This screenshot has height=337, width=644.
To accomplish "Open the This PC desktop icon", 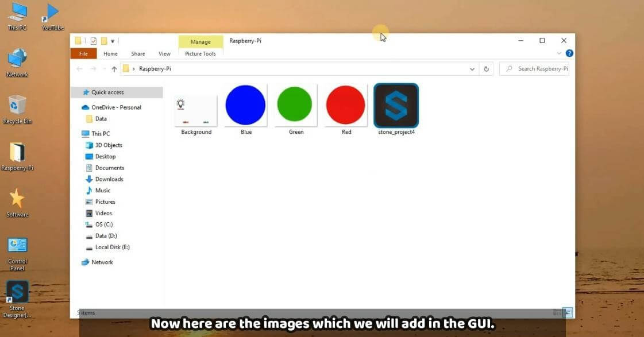I will click(17, 17).
